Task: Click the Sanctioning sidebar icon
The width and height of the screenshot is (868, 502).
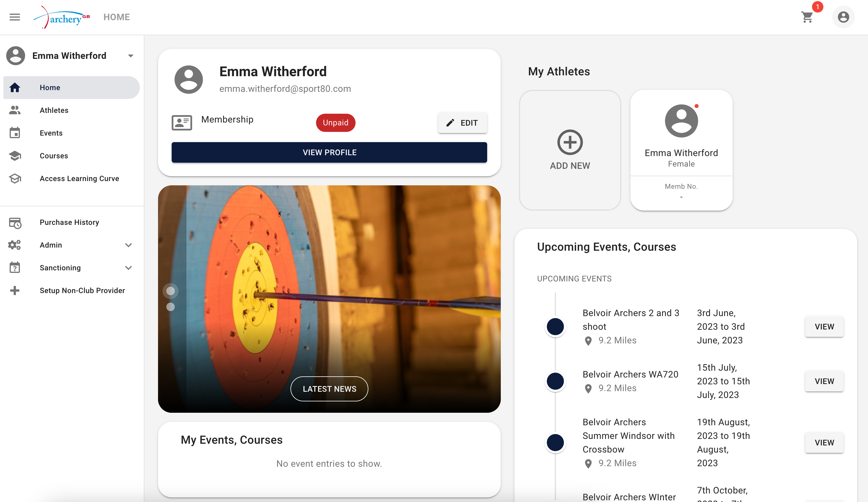Action: pos(15,268)
